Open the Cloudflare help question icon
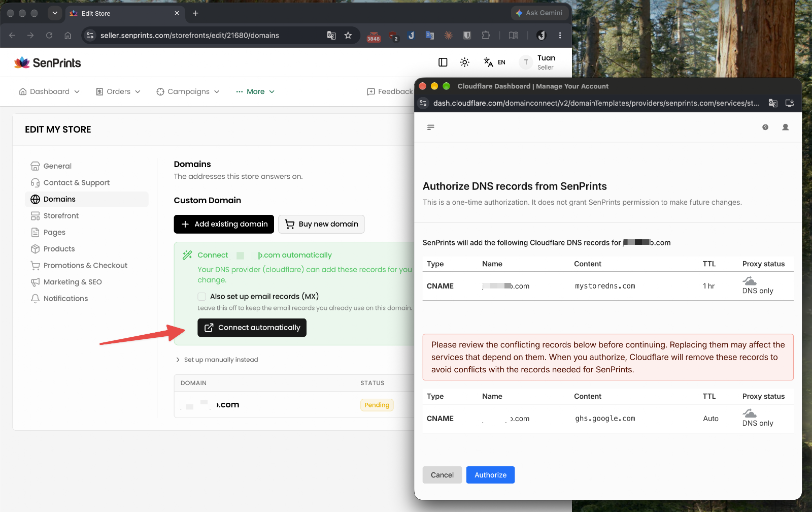 click(765, 127)
